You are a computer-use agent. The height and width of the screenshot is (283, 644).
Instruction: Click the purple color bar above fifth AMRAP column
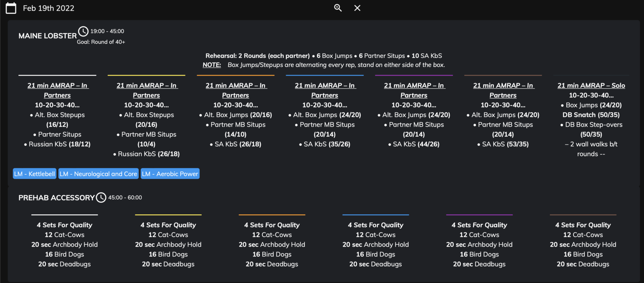point(414,75)
